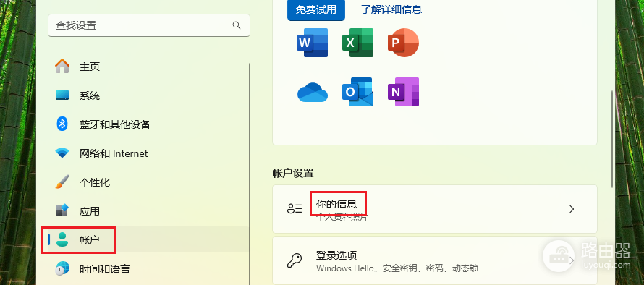Screen dimensions: 644x285
Task: Open 时间和语言 settings
Action: tap(148, 269)
